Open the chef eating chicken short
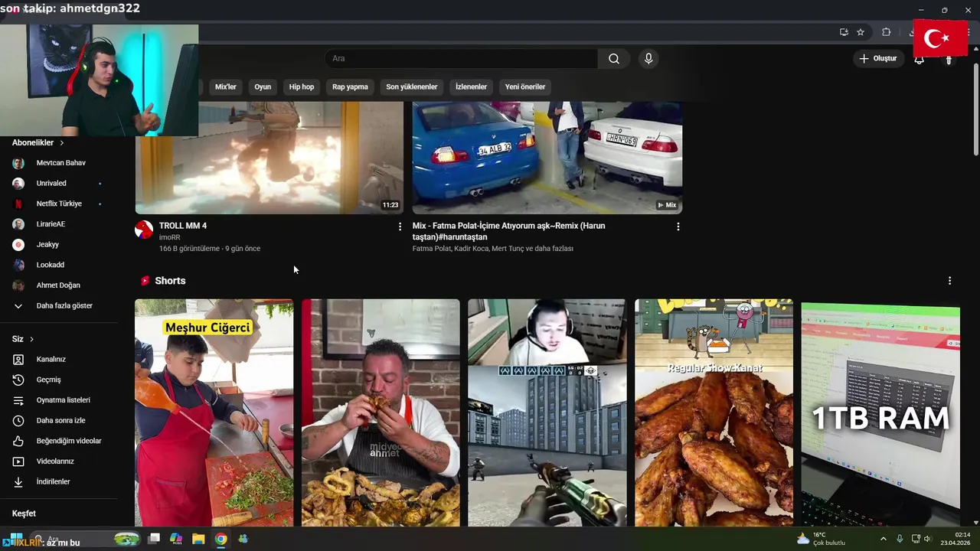This screenshot has height=551, width=980. coord(381,412)
